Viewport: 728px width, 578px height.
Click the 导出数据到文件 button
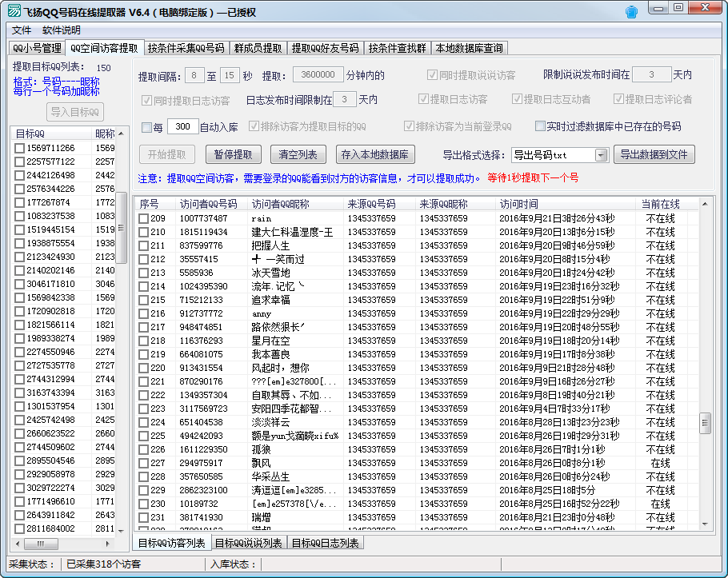654,154
